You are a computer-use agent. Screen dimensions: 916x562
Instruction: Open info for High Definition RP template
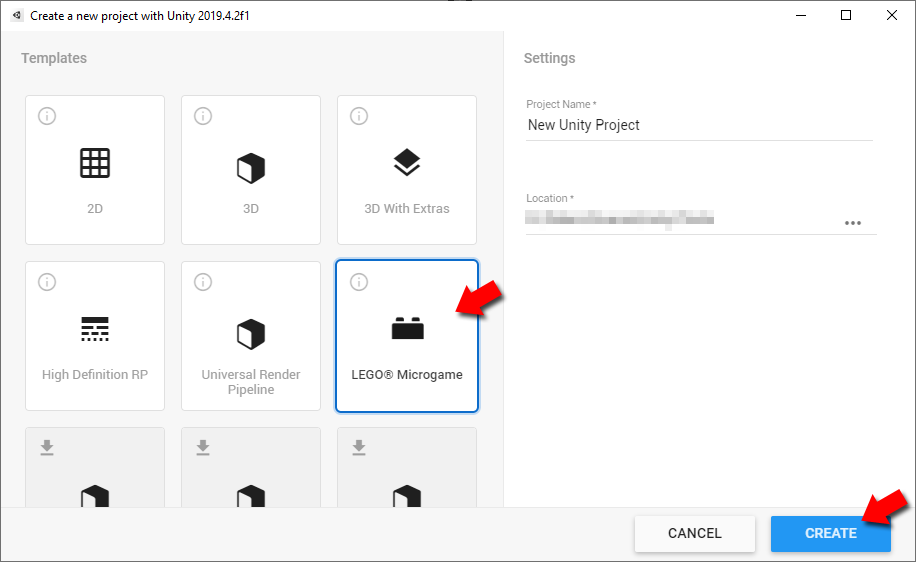coord(47,282)
